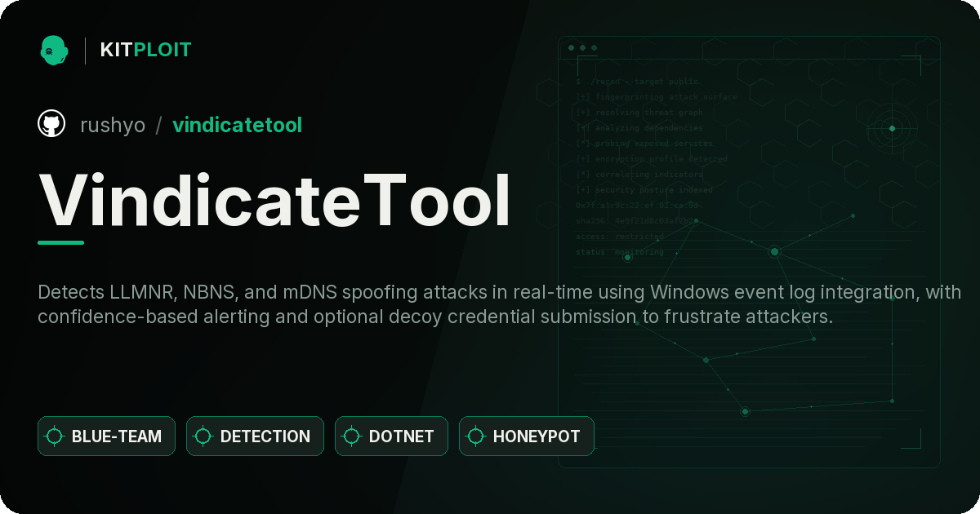Click the radar target icon in terminal panel
Viewport: 980px width, 514px height.
(x=892, y=128)
